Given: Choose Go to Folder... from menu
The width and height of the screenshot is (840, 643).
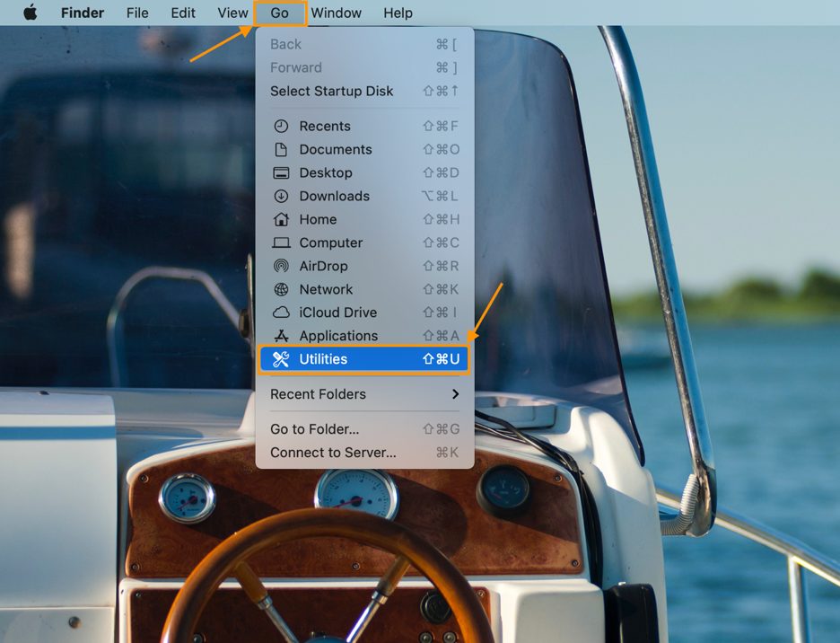Looking at the screenshot, I should tap(315, 429).
